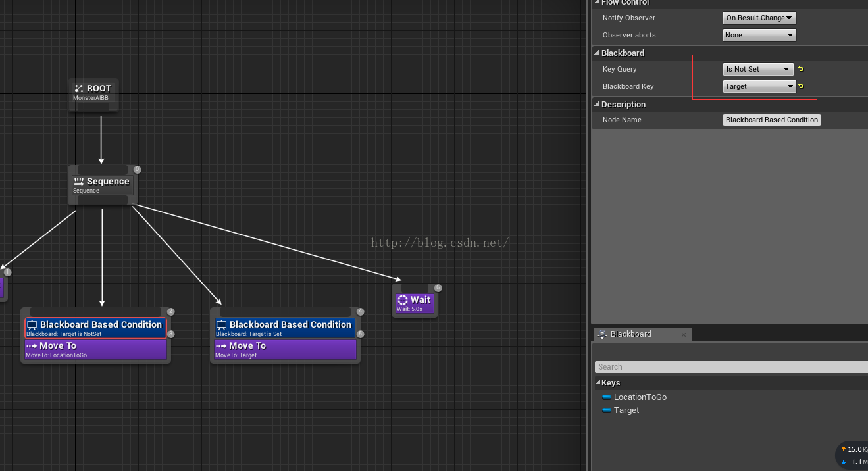This screenshot has width=868, height=471.
Task: Click the Move To icon for MoveTo: Target task
Action: pos(221,346)
